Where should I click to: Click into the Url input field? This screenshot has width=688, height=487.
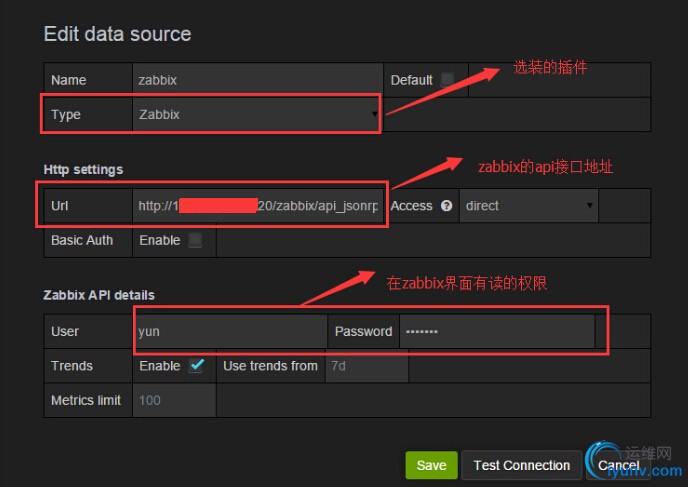pos(258,206)
